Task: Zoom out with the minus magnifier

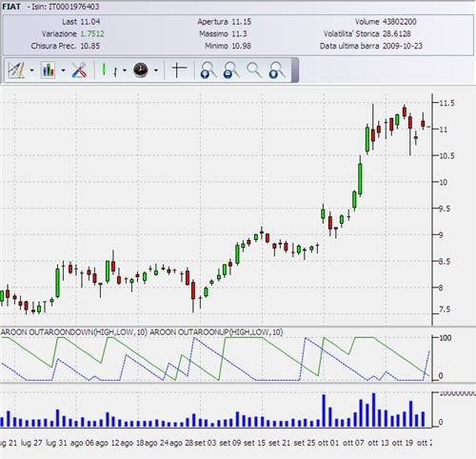Action: click(231, 70)
